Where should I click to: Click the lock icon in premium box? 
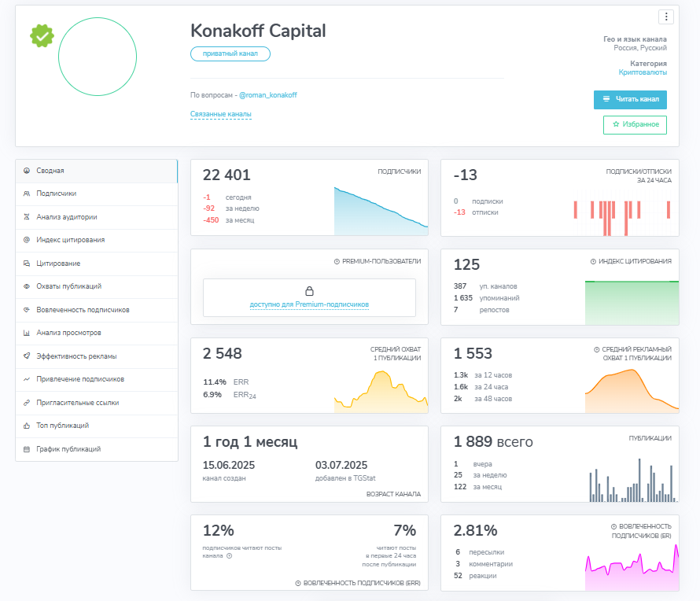[x=309, y=291]
